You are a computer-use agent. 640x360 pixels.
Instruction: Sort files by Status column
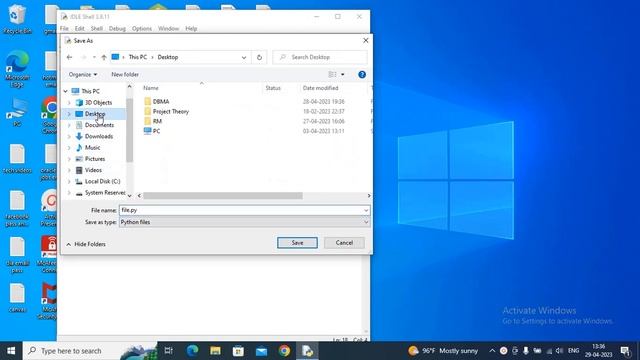click(x=273, y=88)
